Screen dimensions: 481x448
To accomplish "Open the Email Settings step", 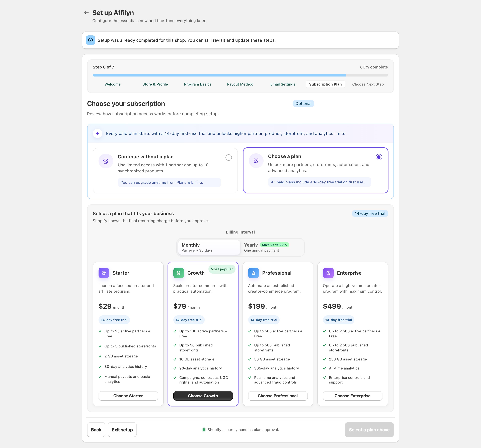I will tap(283, 84).
